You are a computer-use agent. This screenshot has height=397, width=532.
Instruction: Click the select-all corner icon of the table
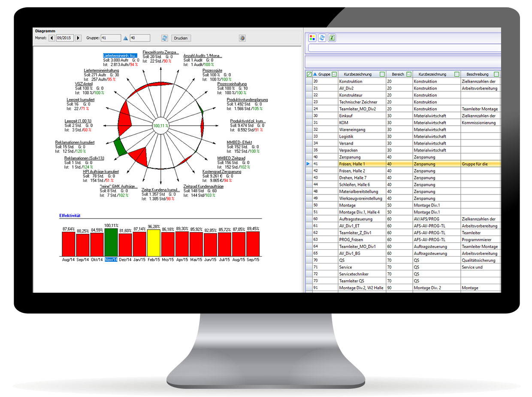(x=309, y=74)
